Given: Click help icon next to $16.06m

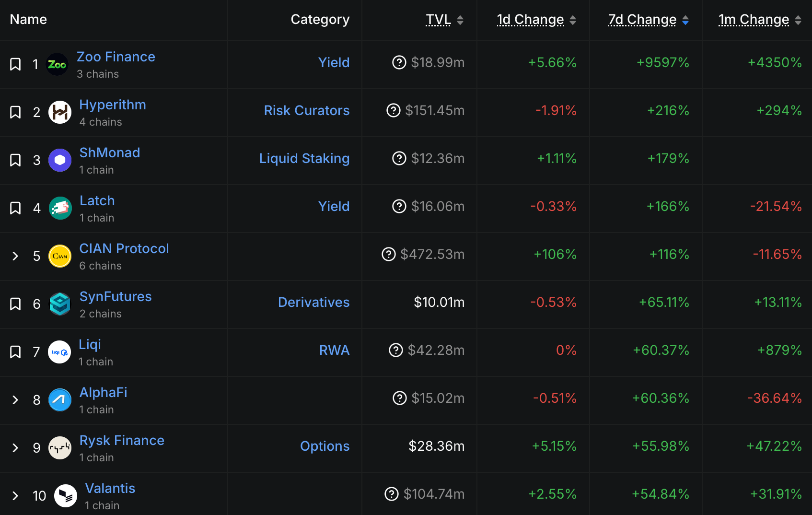Looking at the screenshot, I should click(399, 206).
